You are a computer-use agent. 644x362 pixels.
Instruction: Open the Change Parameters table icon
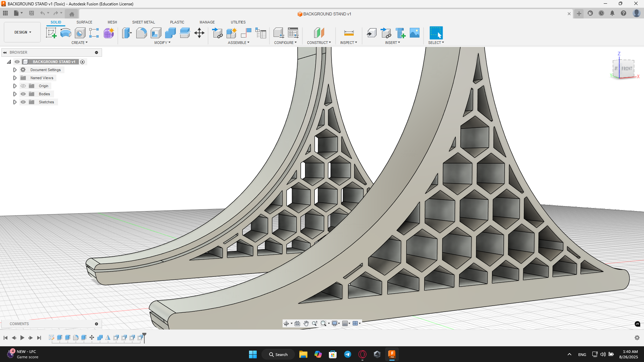coord(293,33)
